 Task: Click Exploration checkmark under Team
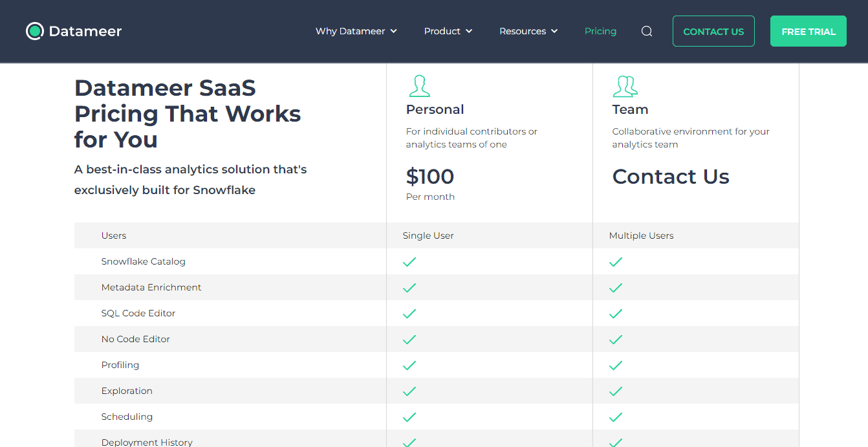pyautogui.click(x=616, y=391)
